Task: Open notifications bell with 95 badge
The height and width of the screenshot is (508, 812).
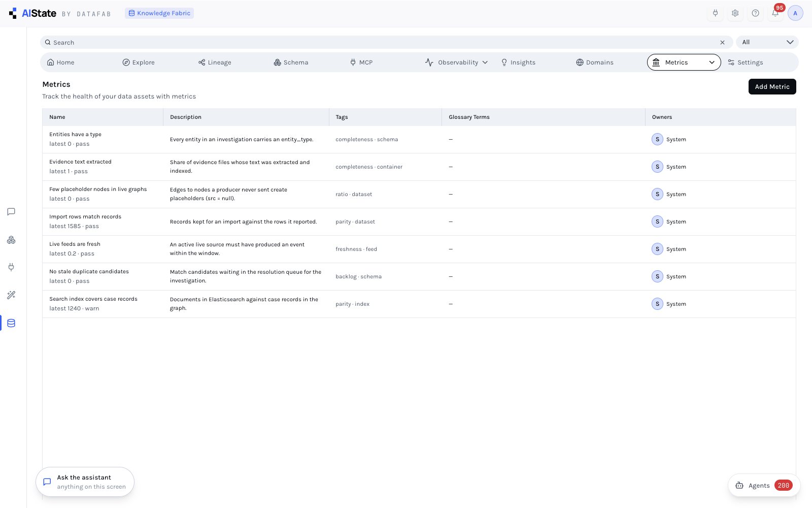Action: (x=775, y=13)
